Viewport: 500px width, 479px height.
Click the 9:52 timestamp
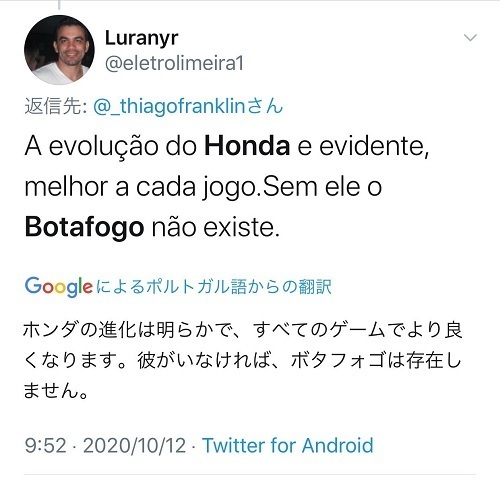pos(45,445)
